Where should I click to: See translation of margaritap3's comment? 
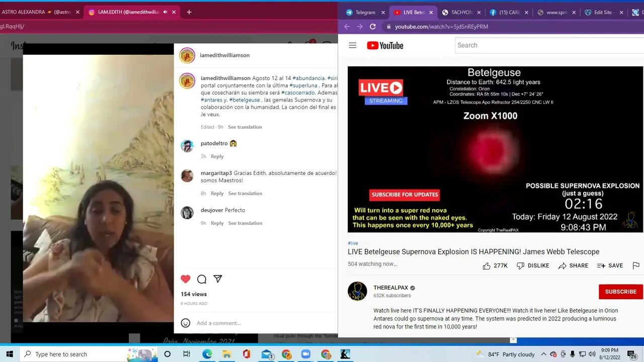coord(245,193)
